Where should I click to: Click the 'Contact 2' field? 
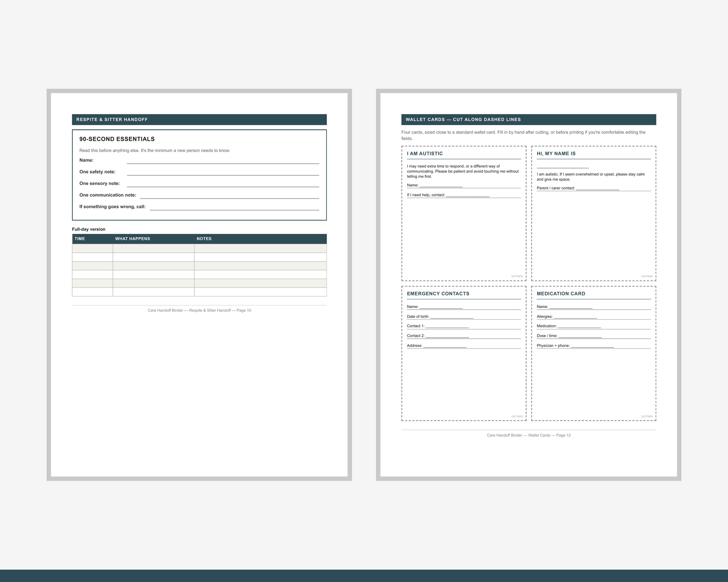click(x=464, y=336)
